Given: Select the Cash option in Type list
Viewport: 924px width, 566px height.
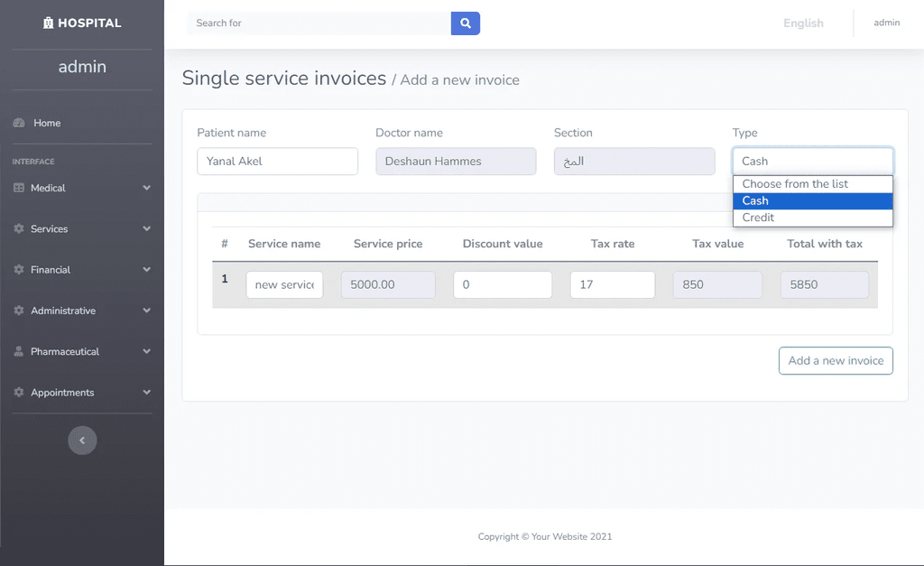Looking at the screenshot, I should coord(813,200).
